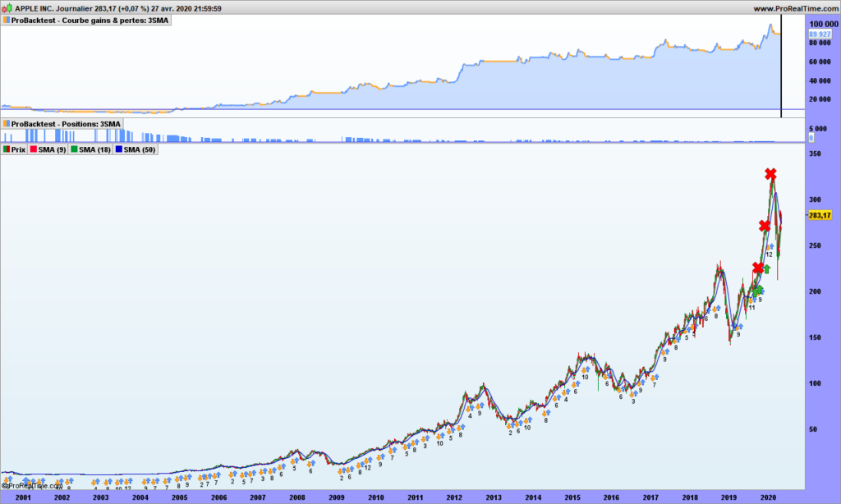Click the 50 value on the price axis
This screenshot has width=841, height=504.
(x=812, y=429)
